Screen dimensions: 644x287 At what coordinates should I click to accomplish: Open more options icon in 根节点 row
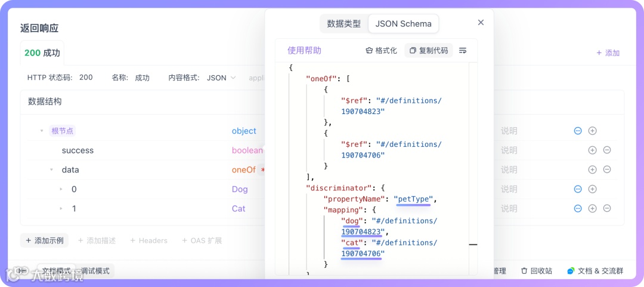(578, 131)
